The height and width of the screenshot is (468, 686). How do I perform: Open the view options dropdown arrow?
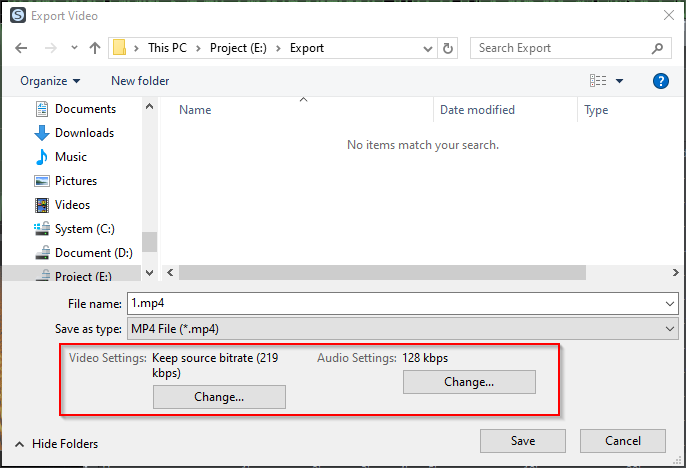click(620, 81)
